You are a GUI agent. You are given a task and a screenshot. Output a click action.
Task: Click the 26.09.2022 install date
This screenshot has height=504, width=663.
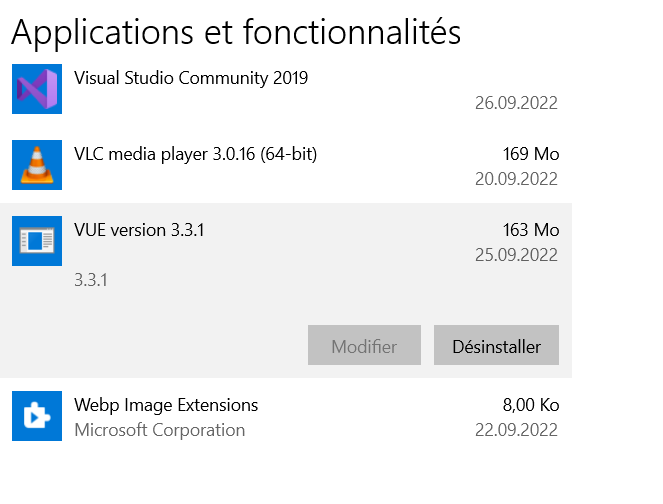(516, 103)
